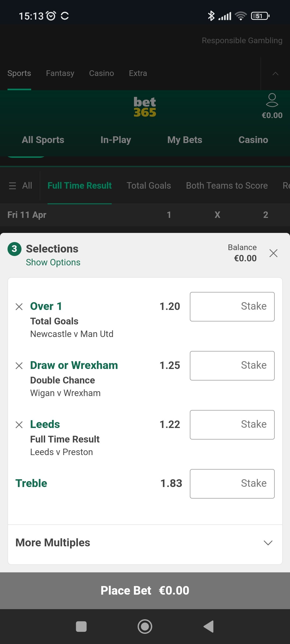Open the In-Play section
290x644 pixels.
tap(116, 140)
